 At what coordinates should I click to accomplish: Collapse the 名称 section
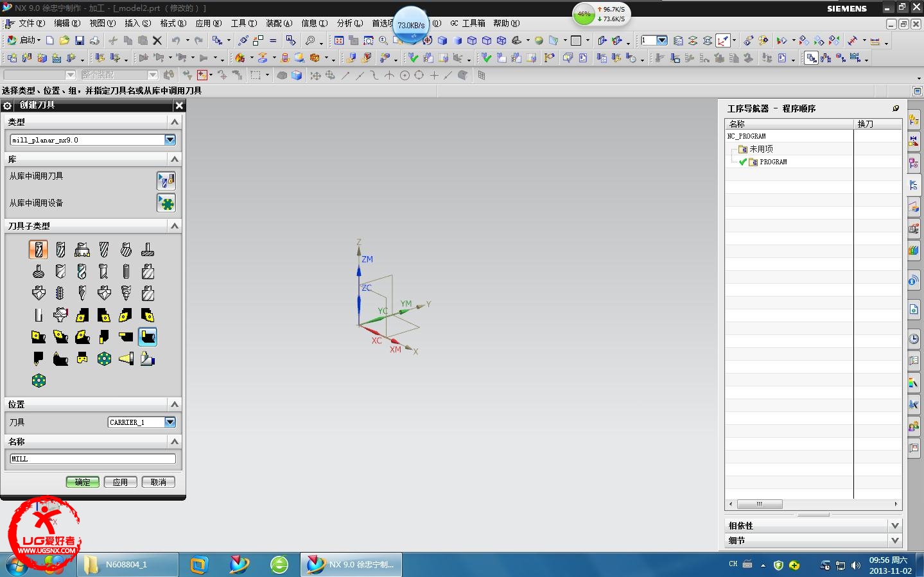click(174, 442)
